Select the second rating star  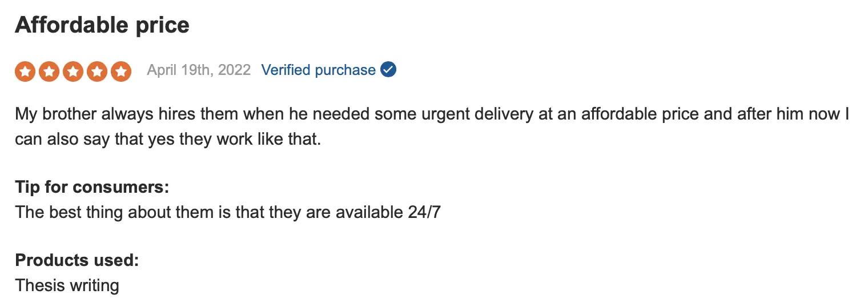[x=50, y=71]
